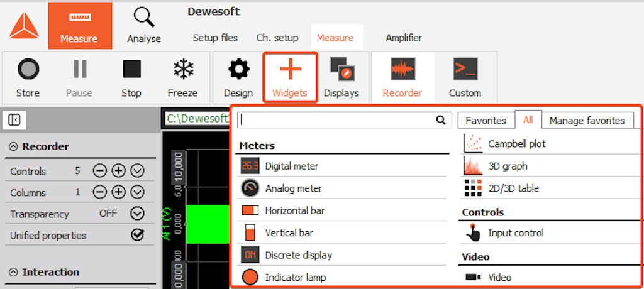Image resolution: width=644 pixels, height=289 pixels.
Task: Stop the measurement
Action: pyautogui.click(x=131, y=77)
